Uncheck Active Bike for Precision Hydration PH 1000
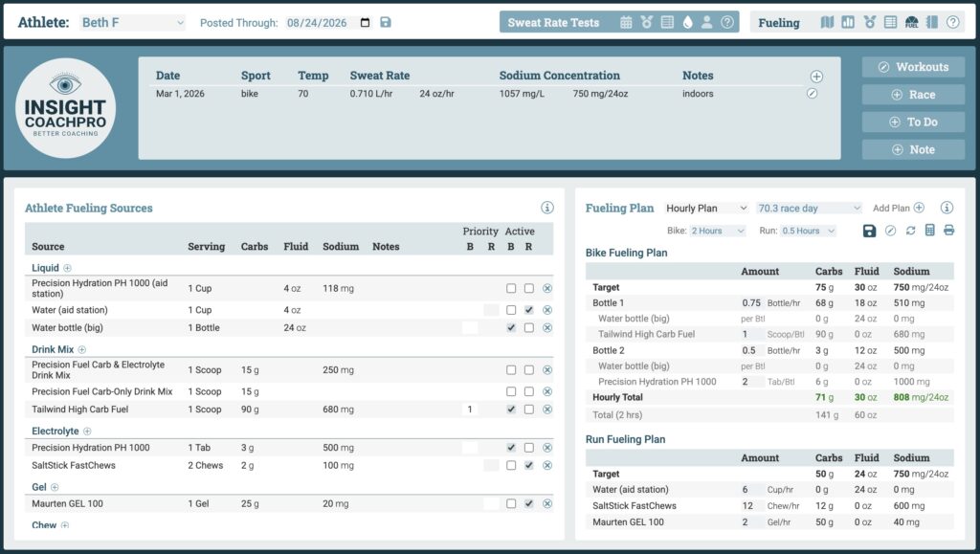The height and width of the screenshot is (554, 980). [x=511, y=447]
